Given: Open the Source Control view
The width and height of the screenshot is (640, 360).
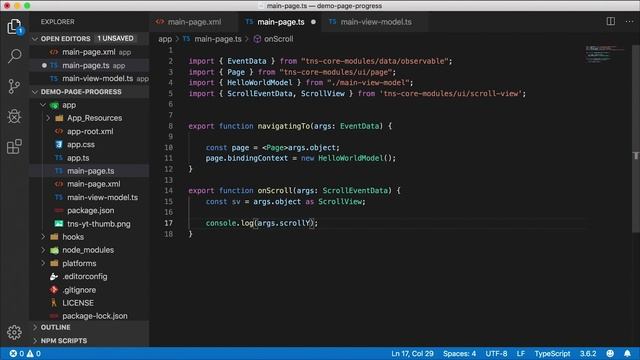Looking at the screenshot, I should [x=14, y=86].
